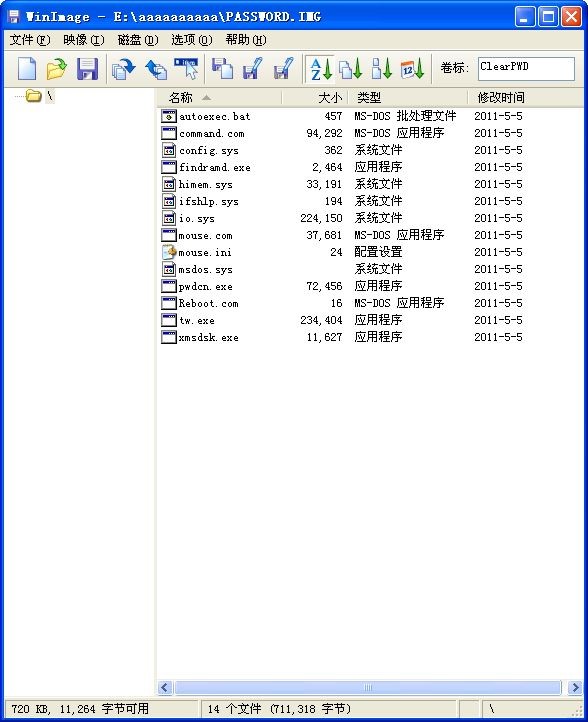The height and width of the screenshot is (722, 588).
Task: Select msdos.sys file icon
Action: [169, 269]
